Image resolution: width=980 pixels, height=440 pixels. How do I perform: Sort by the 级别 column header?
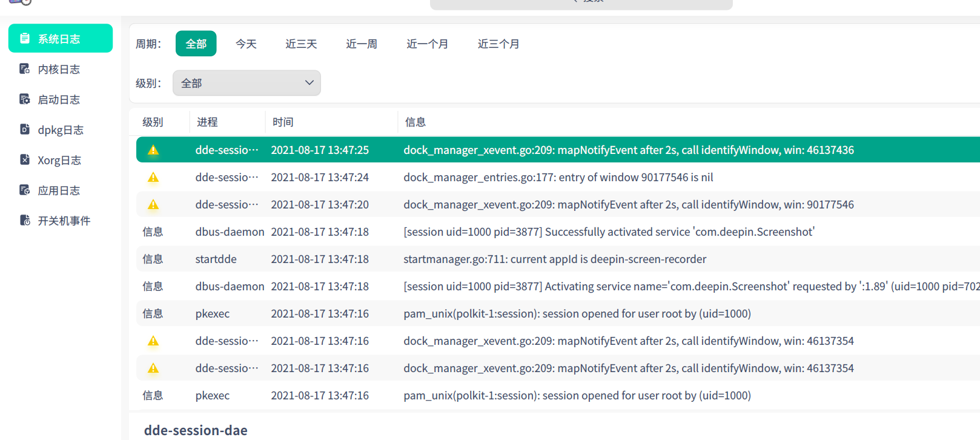tap(153, 122)
